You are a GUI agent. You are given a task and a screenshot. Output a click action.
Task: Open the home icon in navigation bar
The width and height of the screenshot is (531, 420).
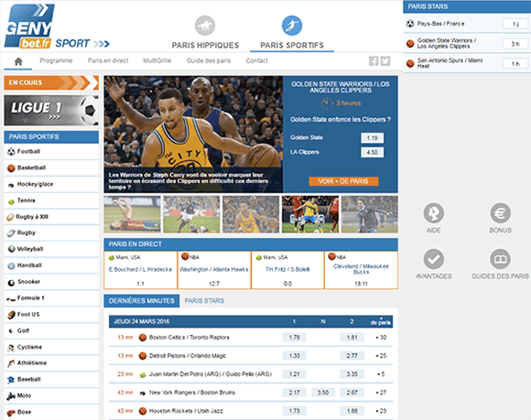(x=18, y=61)
